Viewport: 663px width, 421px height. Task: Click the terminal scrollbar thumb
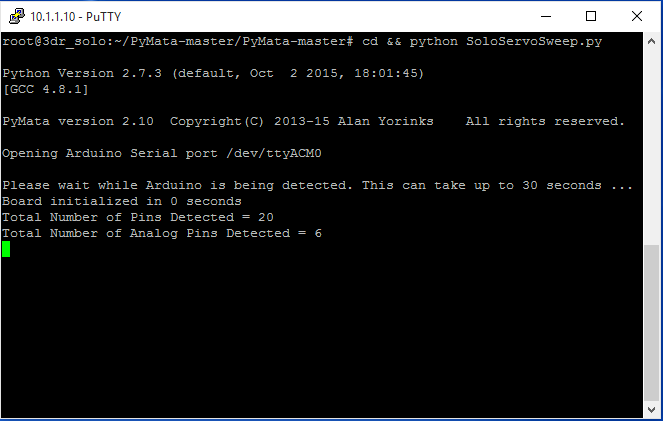[x=651, y=320]
